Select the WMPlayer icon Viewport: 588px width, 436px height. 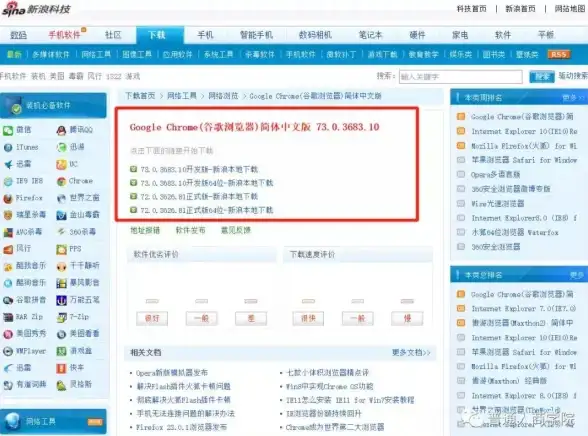[x=8, y=351]
